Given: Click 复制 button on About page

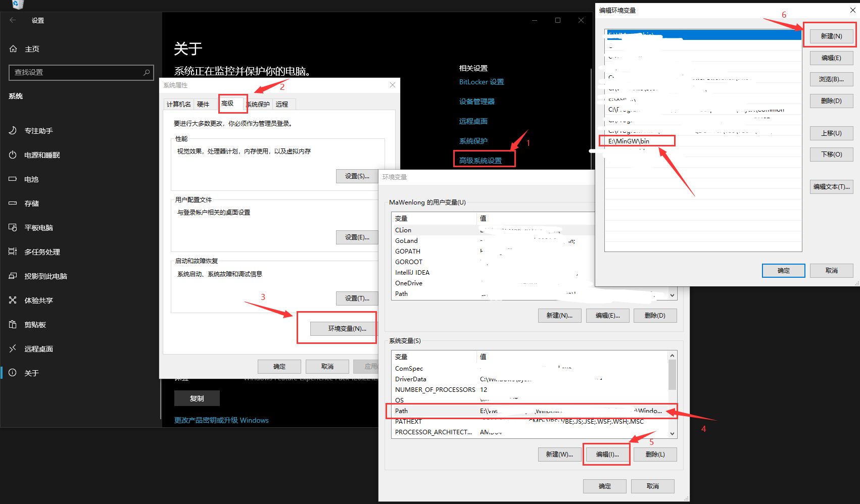Looking at the screenshot, I should pos(197,398).
